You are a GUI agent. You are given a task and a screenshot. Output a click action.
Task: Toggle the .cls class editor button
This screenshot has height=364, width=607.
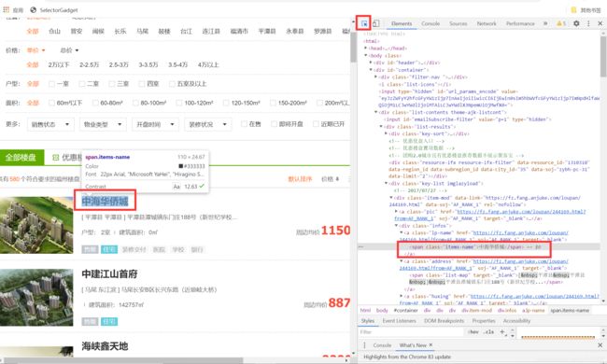489,332
